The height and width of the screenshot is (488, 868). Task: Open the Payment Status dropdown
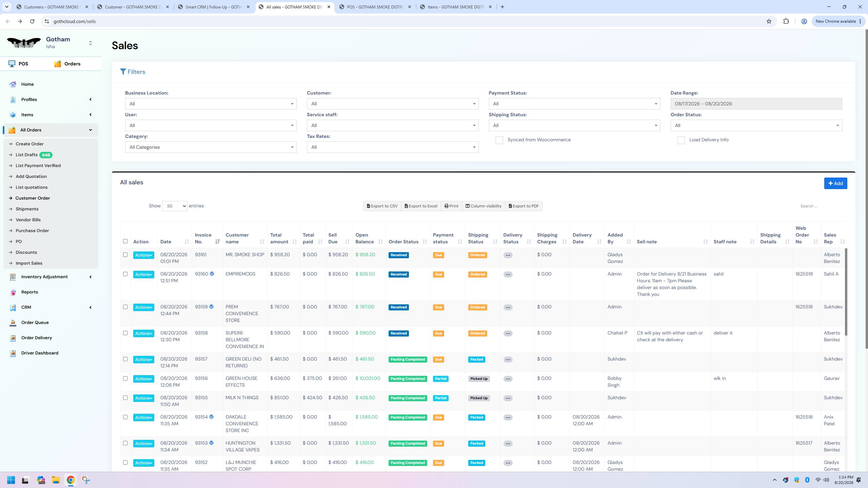click(574, 104)
